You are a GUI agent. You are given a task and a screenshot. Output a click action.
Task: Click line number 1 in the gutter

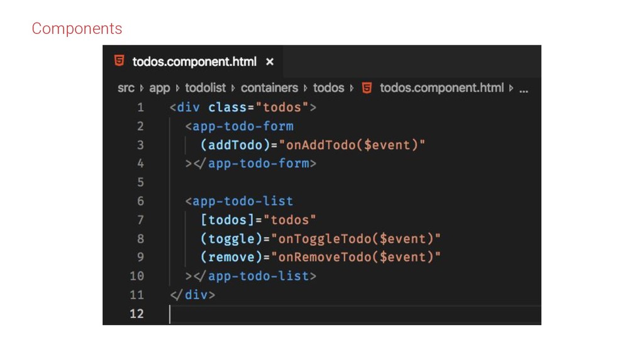click(140, 107)
